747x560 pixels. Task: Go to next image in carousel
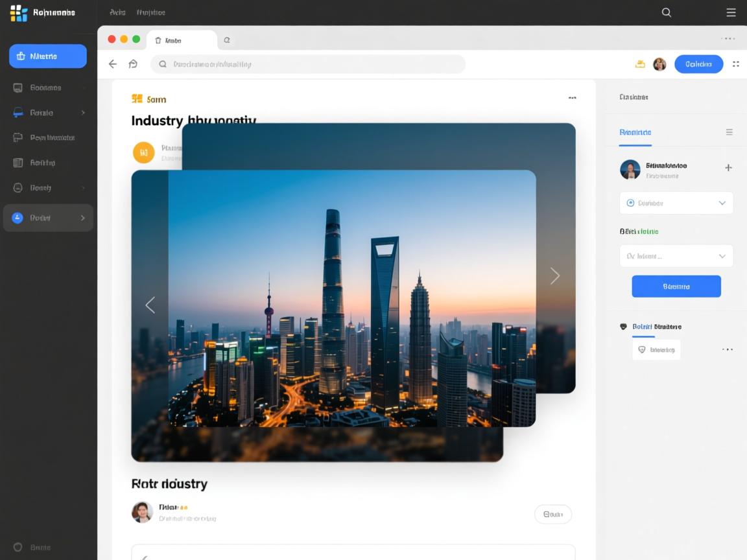[x=554, y=276]
